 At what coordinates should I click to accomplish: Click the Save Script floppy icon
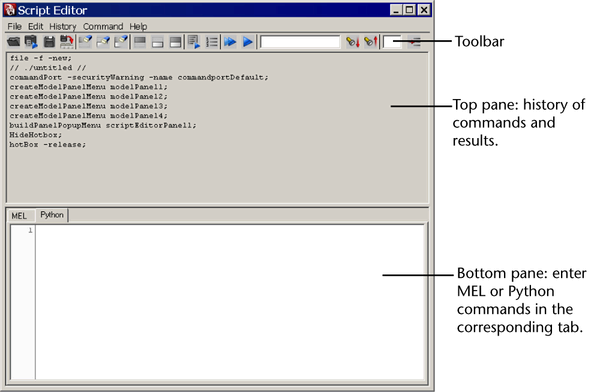[x=49, y=41]
